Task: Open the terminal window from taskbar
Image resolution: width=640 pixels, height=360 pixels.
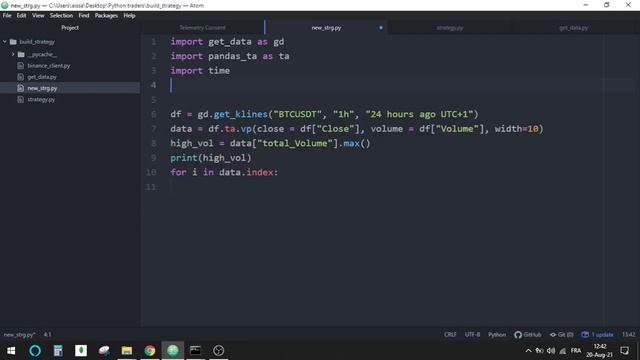Action: pyautogui.click(x=196, y=351)
